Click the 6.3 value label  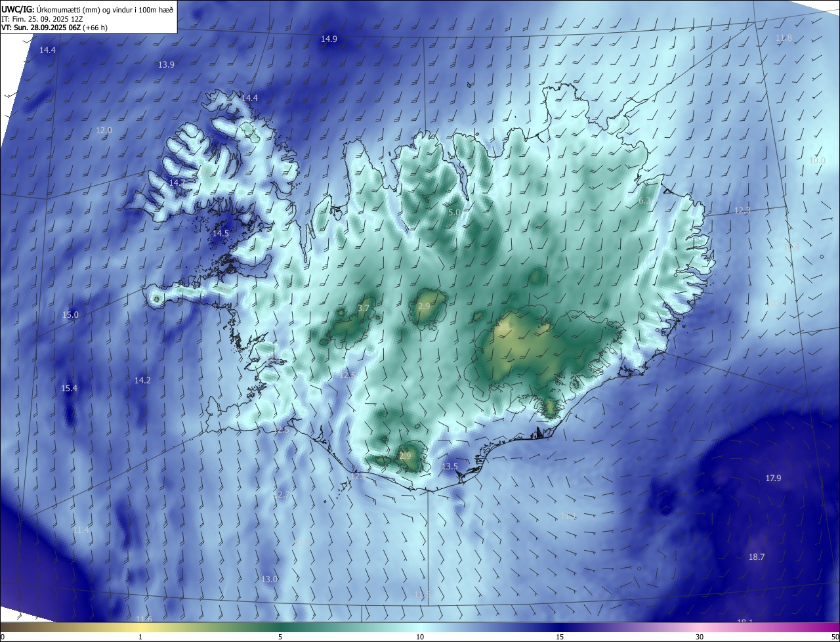644,201
